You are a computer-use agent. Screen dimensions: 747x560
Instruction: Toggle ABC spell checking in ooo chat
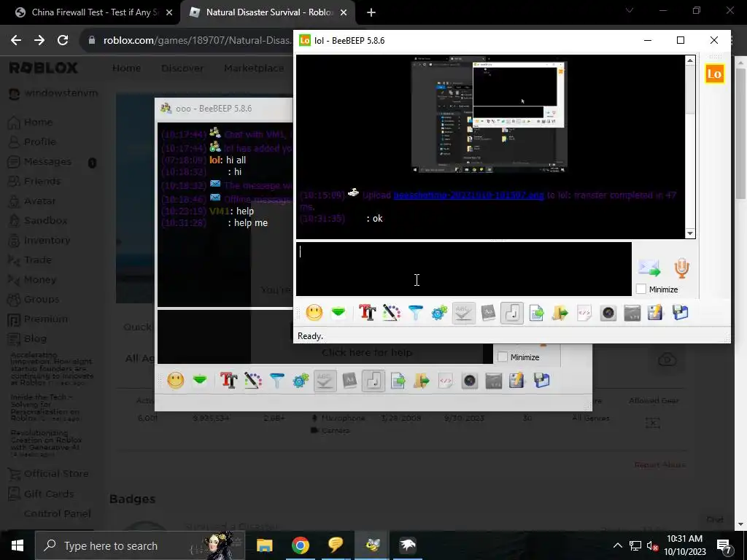325,381
